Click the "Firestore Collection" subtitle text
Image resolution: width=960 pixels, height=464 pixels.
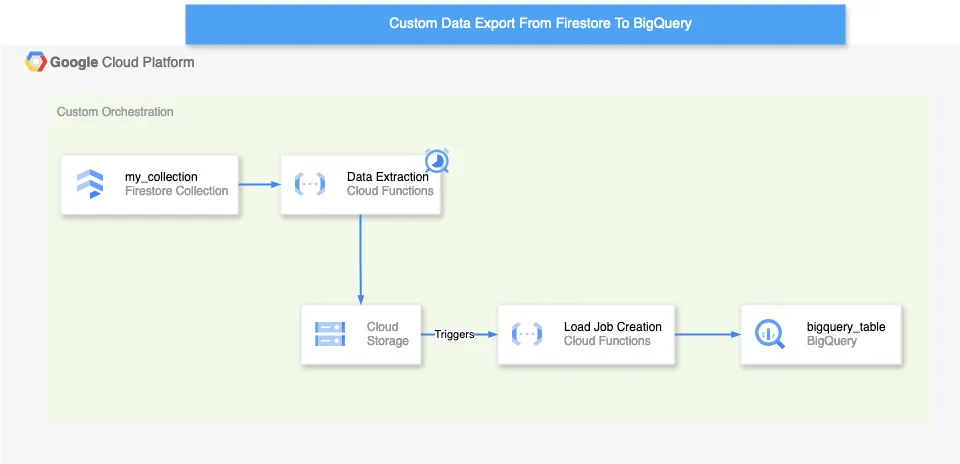click(176, 191)
